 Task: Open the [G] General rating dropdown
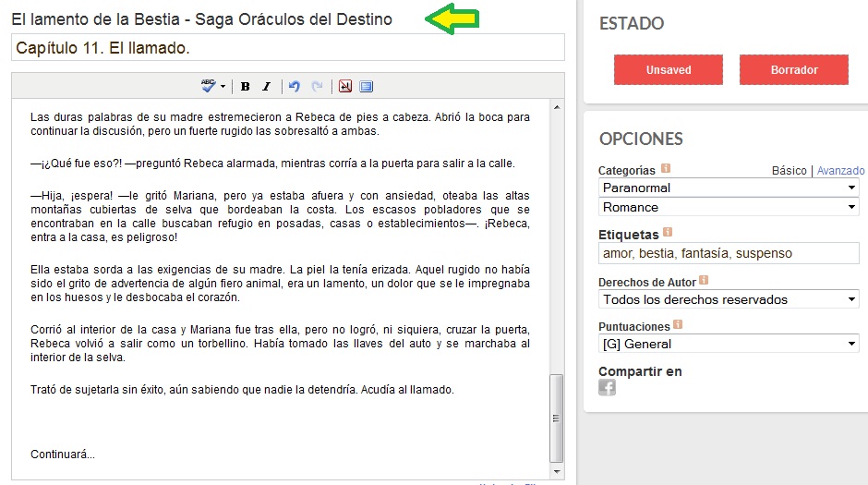tap(729, 344)
